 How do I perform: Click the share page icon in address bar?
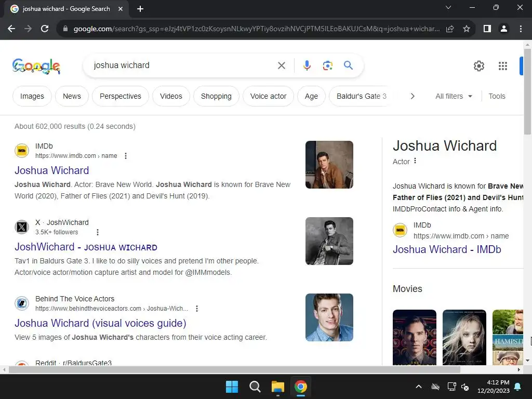(x=450, y=29)
